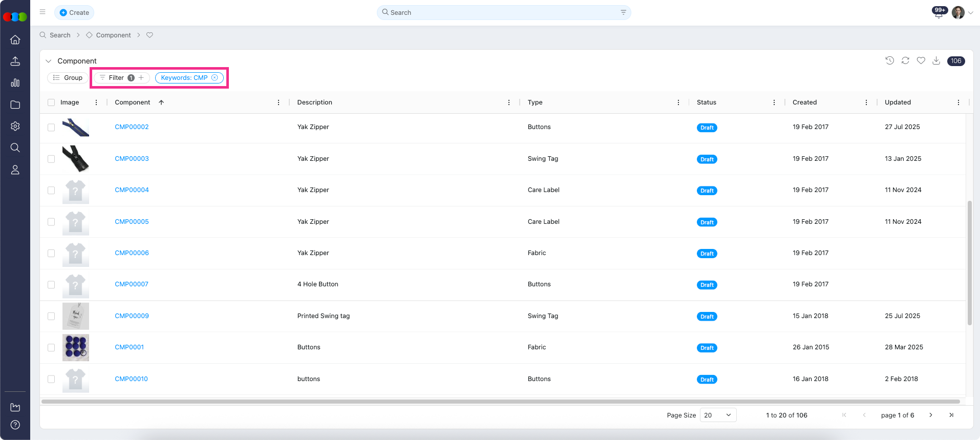This screenshot has width=980, height=440.
Task: Open the help question mark icon
Action: pos(15,425)
